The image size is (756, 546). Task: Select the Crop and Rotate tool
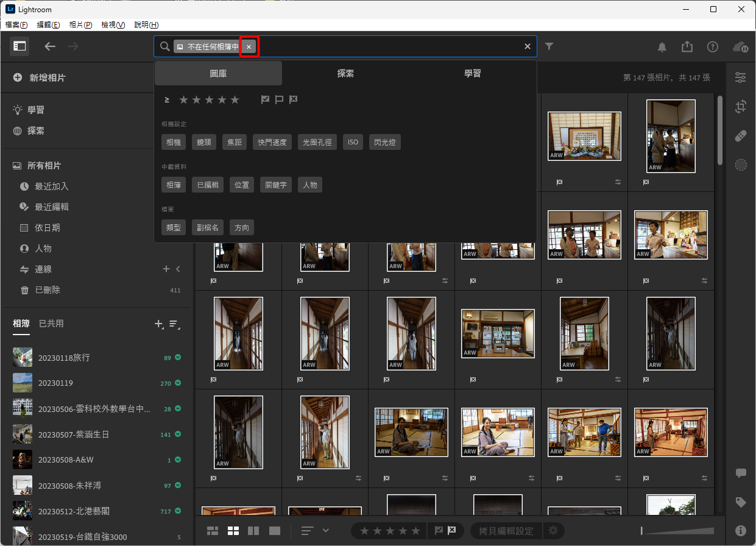click(x=740, y=107)
